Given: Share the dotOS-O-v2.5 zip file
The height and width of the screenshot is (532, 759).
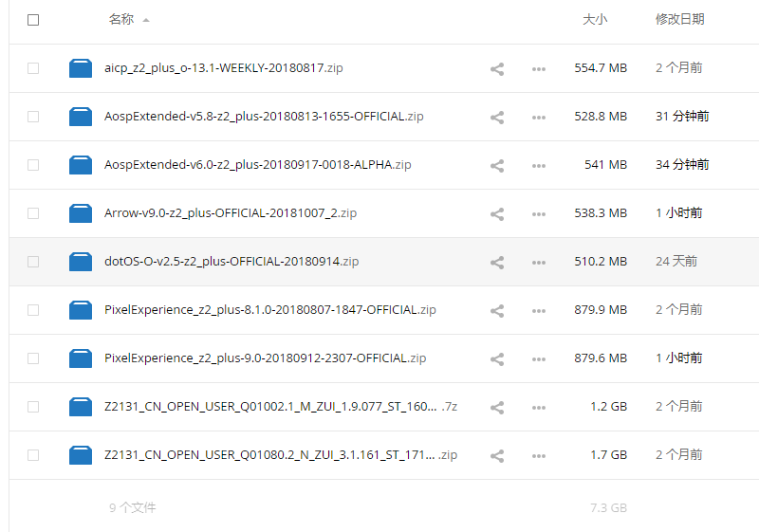Looking at the screenshot, I should 496,262.
